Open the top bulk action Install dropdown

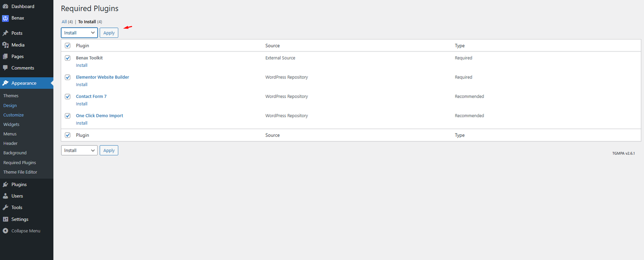(x=79, y=33)
